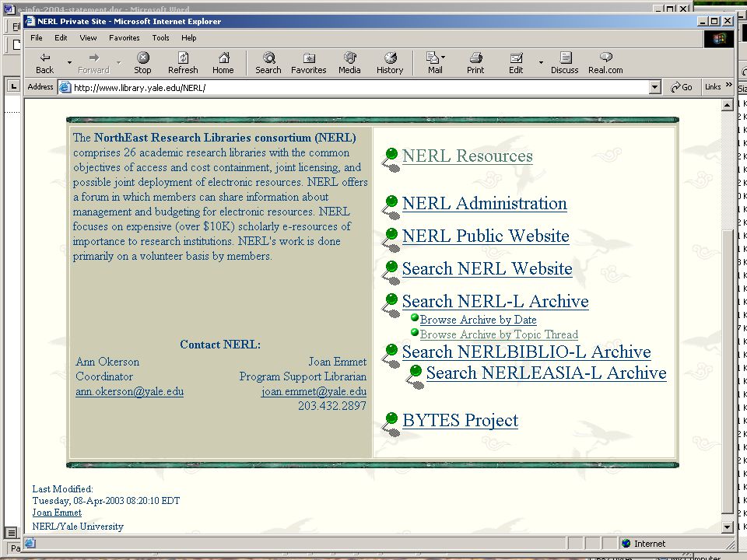Open the NERL Administration link
The image size is (747, 560).
pyautogui.click(x=485, y=203)
